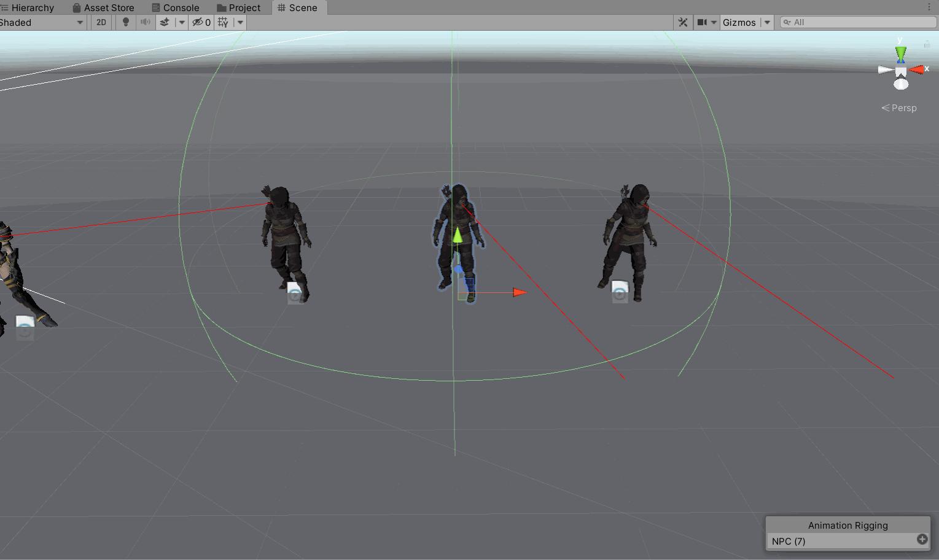Switch to the Project tab

pos(239,7)
